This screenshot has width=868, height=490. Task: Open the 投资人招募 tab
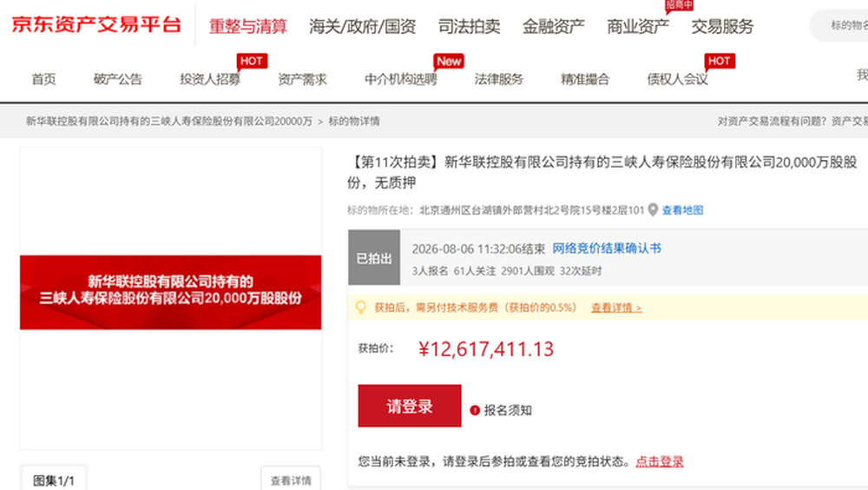click(210, 79)
